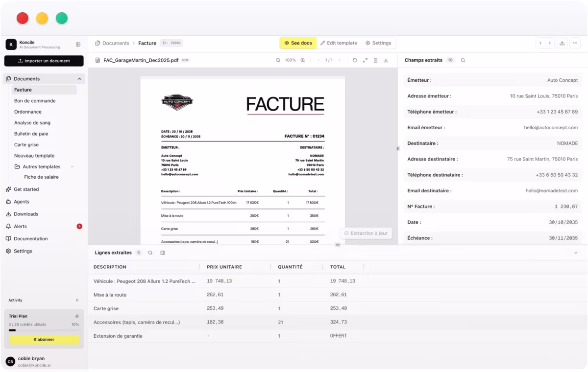
Task: Open the Settings tab in header
Action: tap(378, 43)
